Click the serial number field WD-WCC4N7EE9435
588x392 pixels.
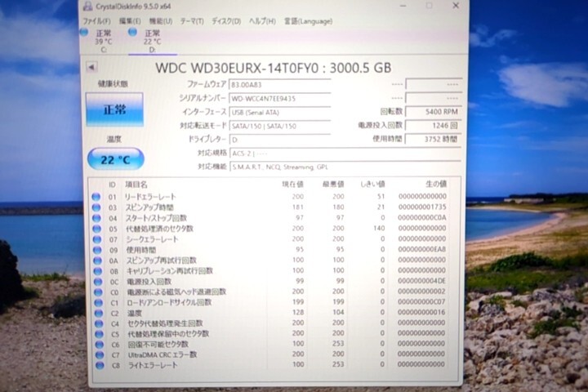coord(280,99)
